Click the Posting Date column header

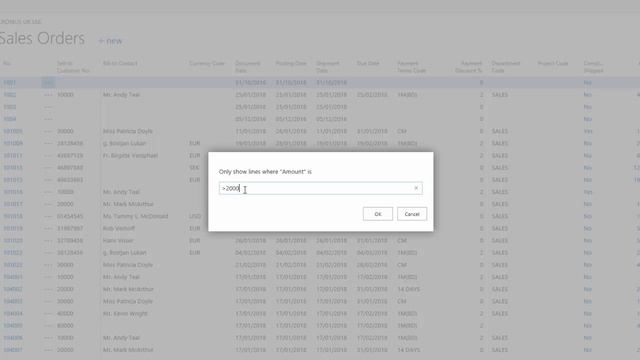291,63
